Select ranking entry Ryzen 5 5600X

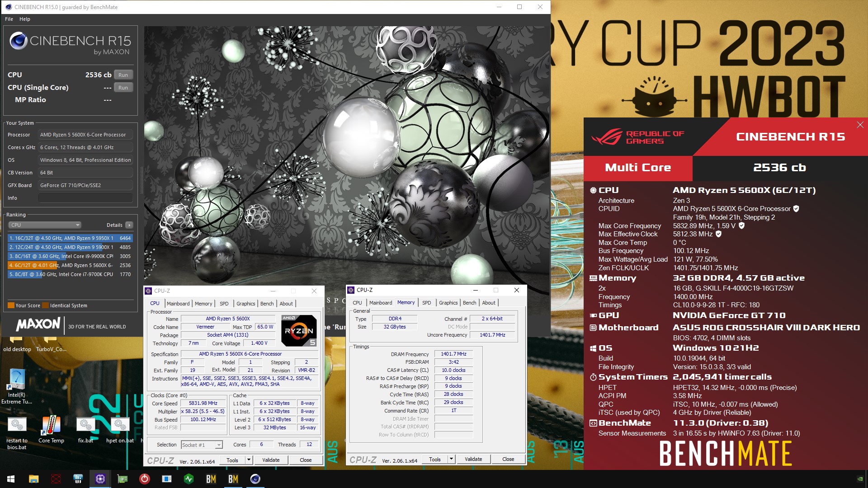pos(70,265)
